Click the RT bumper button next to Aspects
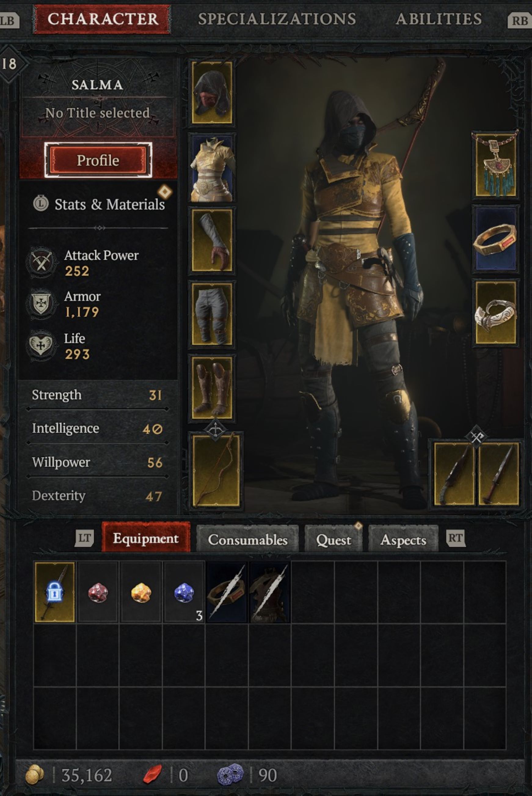The width and height of the screenshot is (532, 796). coord(456,538)
